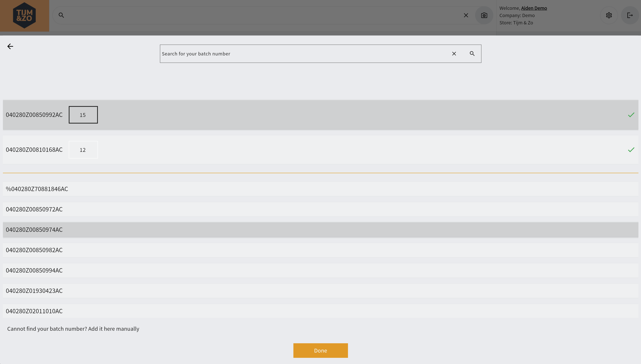The image size is (641, 364).
Task: Toggle green checkmark for batch 040280Z00810168AC
Action: [631, 149]
